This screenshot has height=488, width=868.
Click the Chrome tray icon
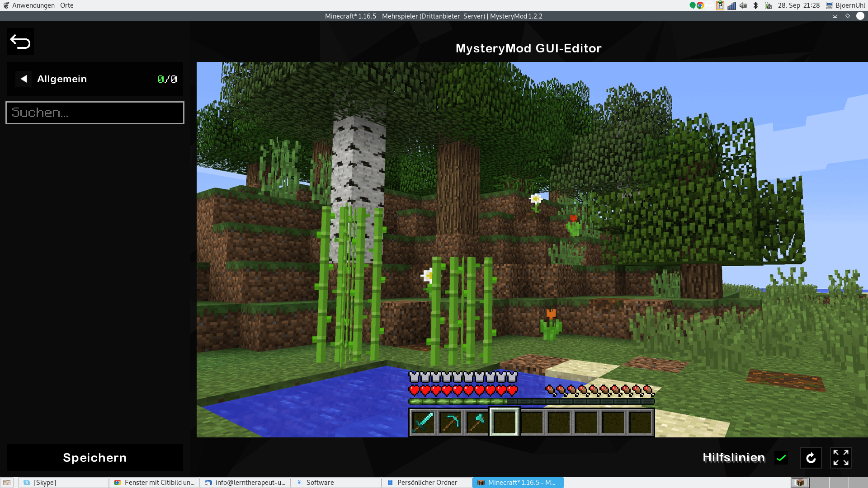coord(700,5)
